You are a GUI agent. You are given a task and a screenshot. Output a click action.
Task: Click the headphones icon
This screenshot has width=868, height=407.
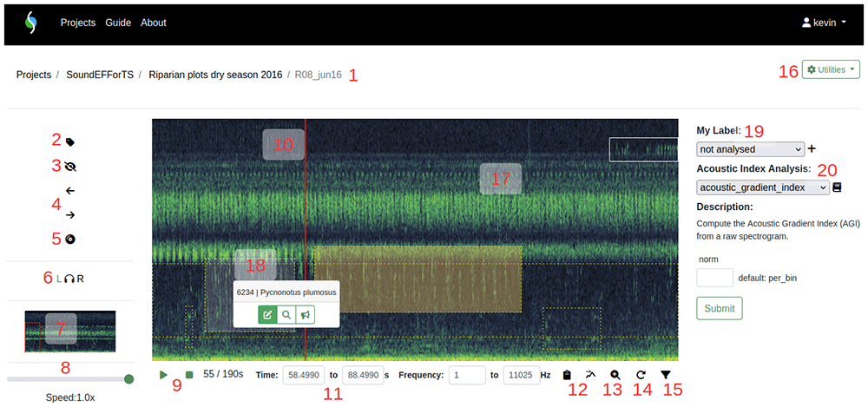pyautogui.click(x=69, y=279)
